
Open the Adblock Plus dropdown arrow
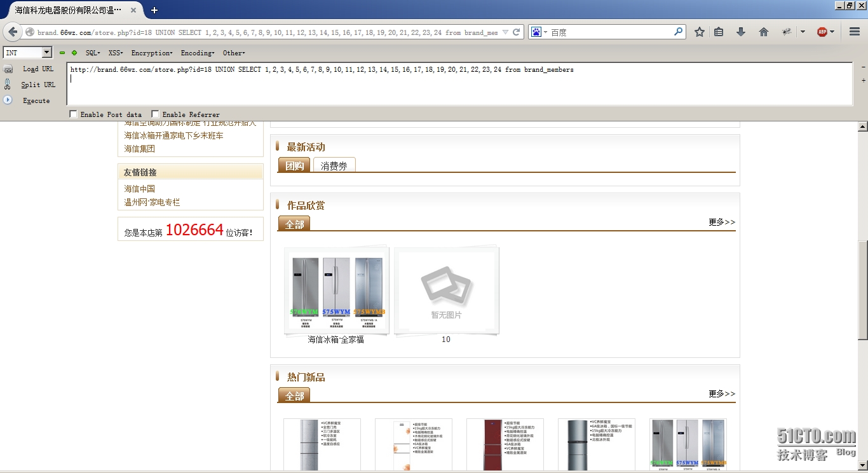tap(832, 32)
